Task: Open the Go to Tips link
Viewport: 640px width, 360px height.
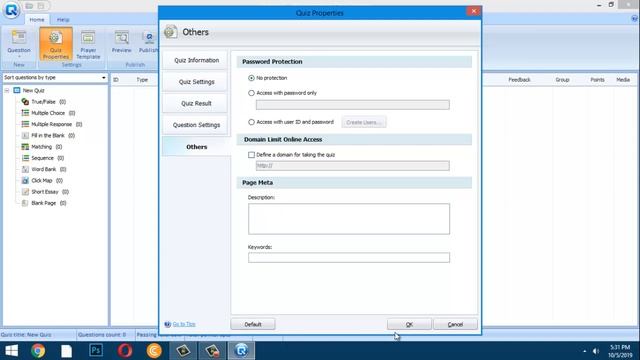Action: coord(184,324)
